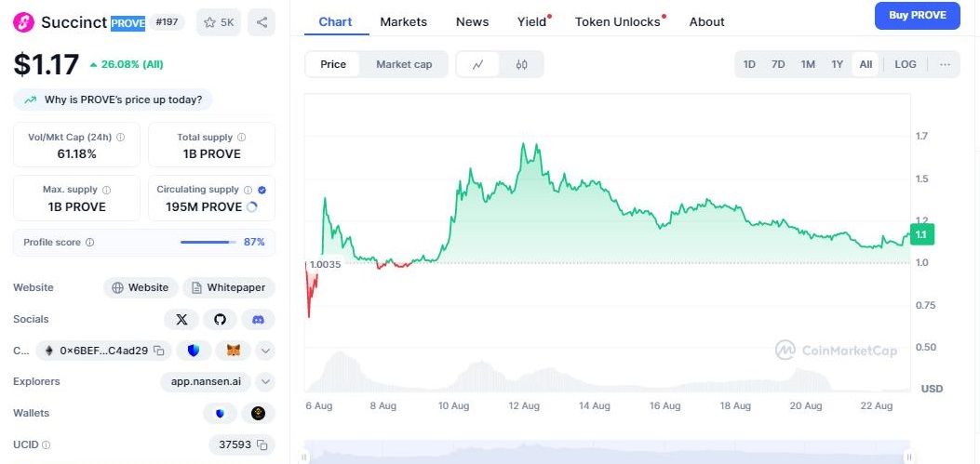The height and width of the screenshot is (464, 980).
Task: Click the 195M PROVE circulating supply value
Action: [204, 207]
